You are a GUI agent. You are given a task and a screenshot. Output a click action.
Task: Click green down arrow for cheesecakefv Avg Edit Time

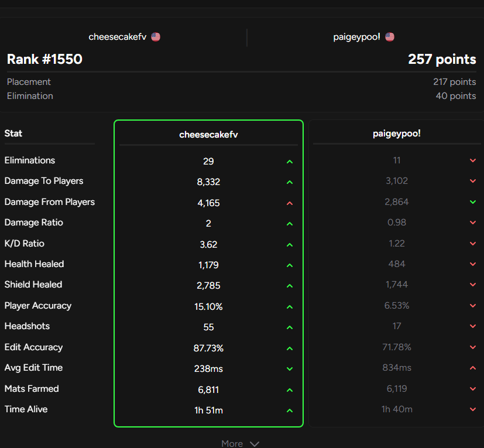tap(290, 369)
